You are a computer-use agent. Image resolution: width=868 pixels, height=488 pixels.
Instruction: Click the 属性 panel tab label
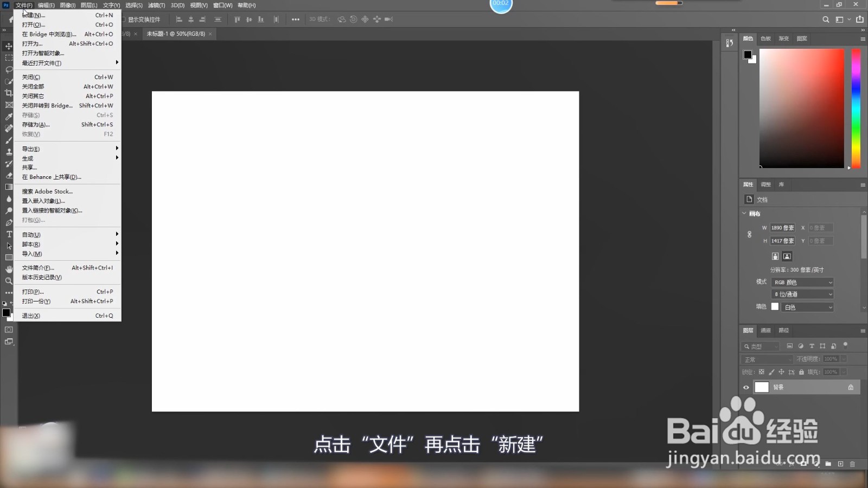coord(748,184)
